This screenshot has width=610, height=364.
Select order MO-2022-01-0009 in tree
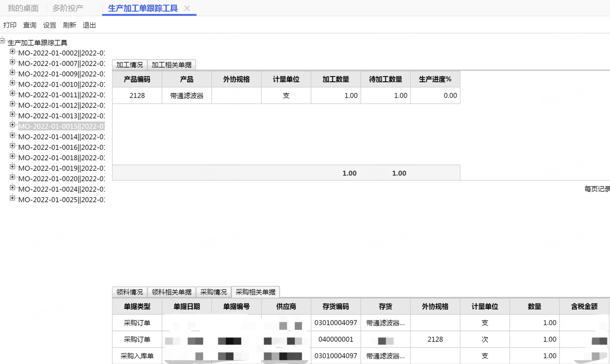point(61,74)
